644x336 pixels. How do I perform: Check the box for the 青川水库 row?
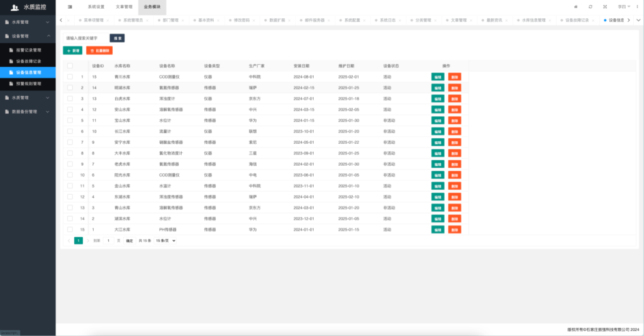click(70, 77)
